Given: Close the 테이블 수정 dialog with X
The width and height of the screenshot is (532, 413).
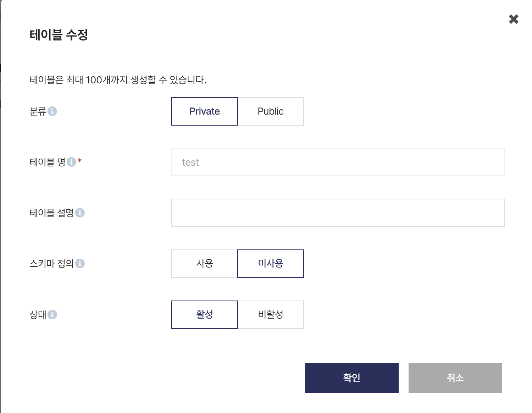Looking at the screenshot, I should tap(514, 19).
